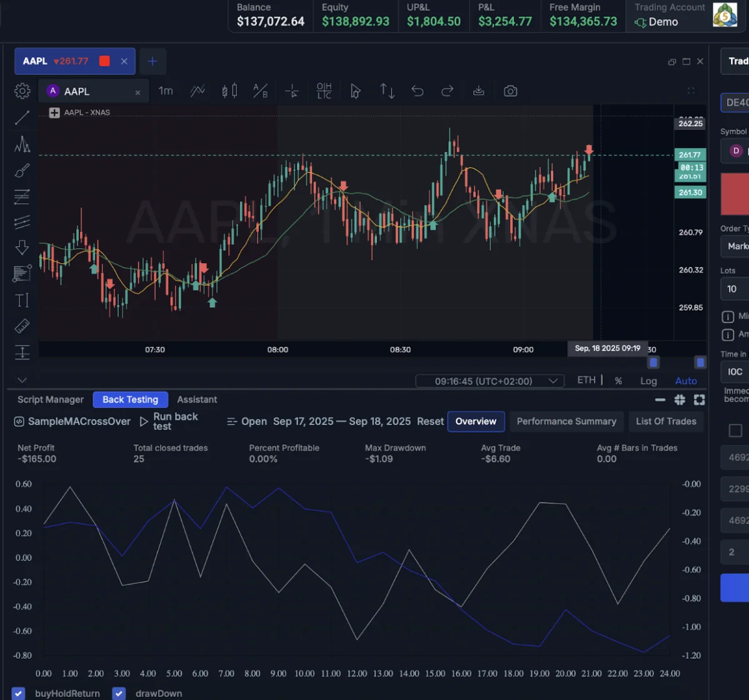This screenshot has width=749, height=700.
Task: Select the brush drawing tool
Action: [x=23, y=171]
